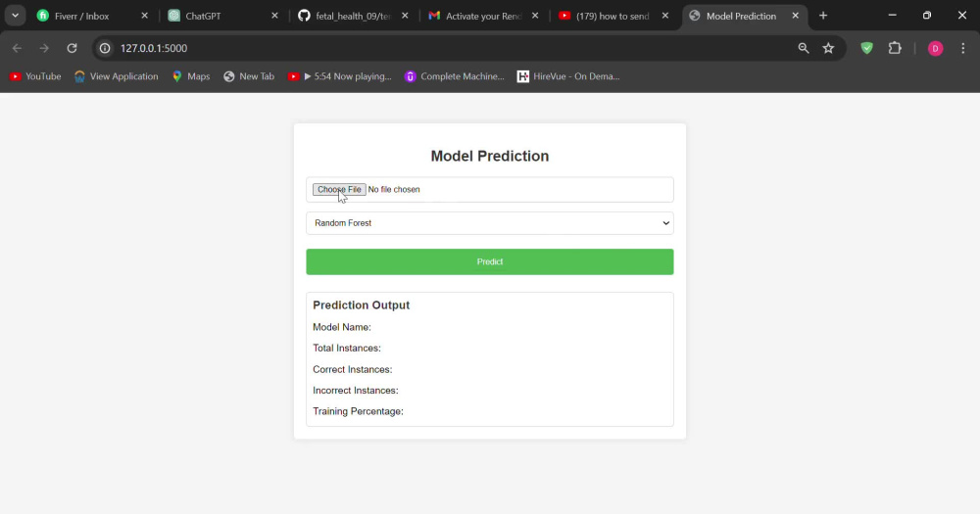980x514 pixels.
Task: Click the "No file chosen" text
Action: tap(394, 189)
